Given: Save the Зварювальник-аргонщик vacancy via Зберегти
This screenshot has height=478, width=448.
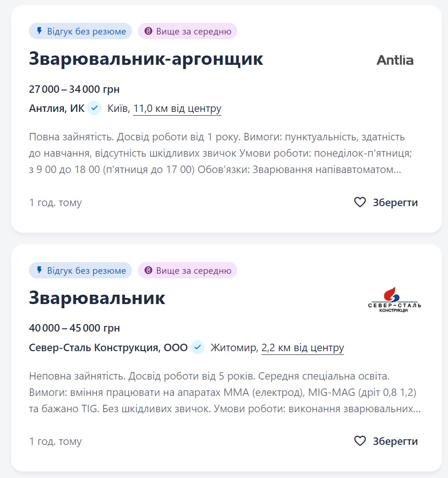Looking at the screenshot, I should coord(396,202).
